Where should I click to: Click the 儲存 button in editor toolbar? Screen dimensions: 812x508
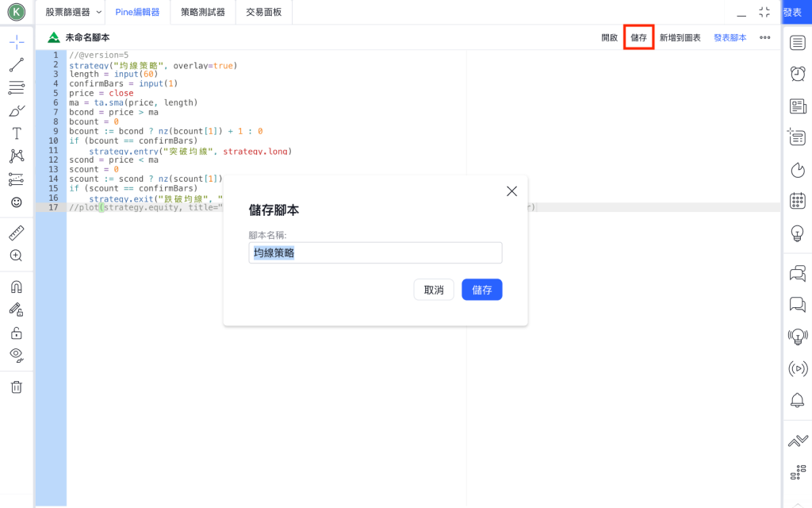638,37
